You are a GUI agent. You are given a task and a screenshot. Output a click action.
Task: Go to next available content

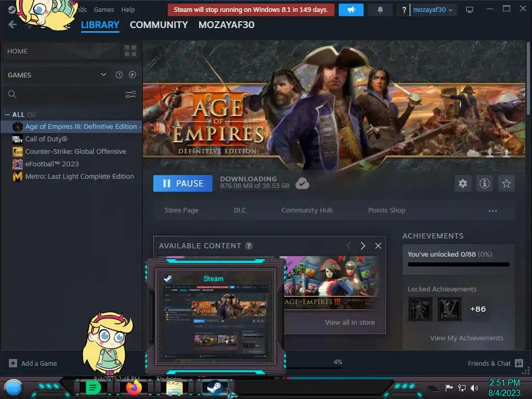coord(363,246)
